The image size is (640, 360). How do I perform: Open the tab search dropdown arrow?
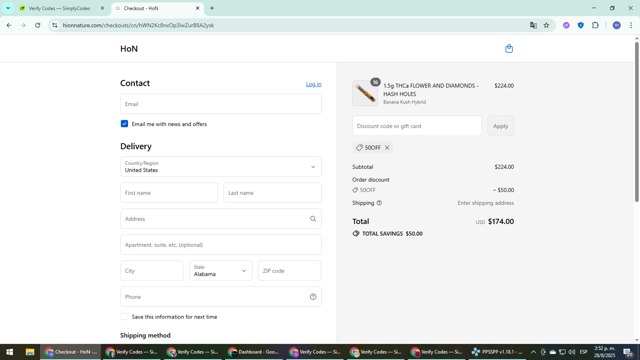8,8
